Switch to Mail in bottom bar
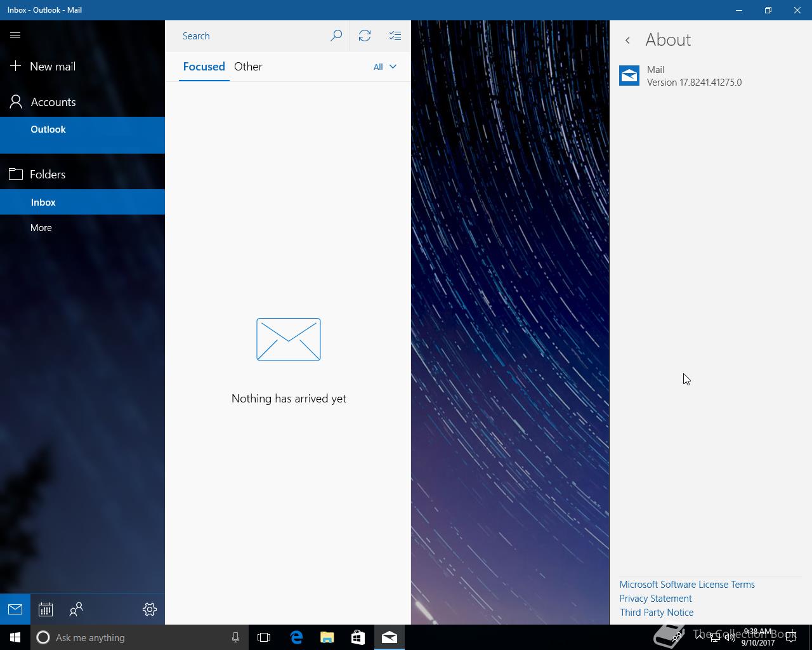 coord(15,609)
